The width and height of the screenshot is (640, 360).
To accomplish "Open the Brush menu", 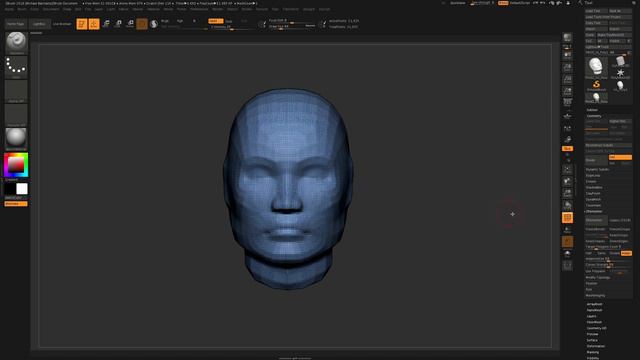I will tap(22, 9).
